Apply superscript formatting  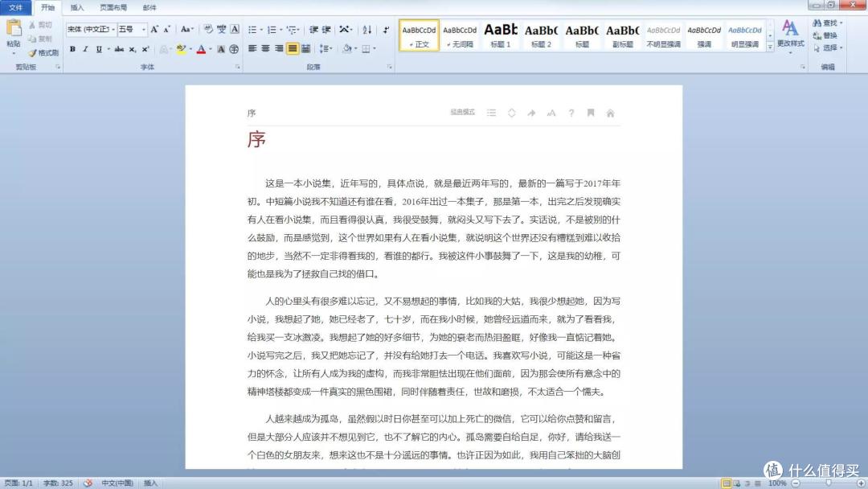[145, 49]
